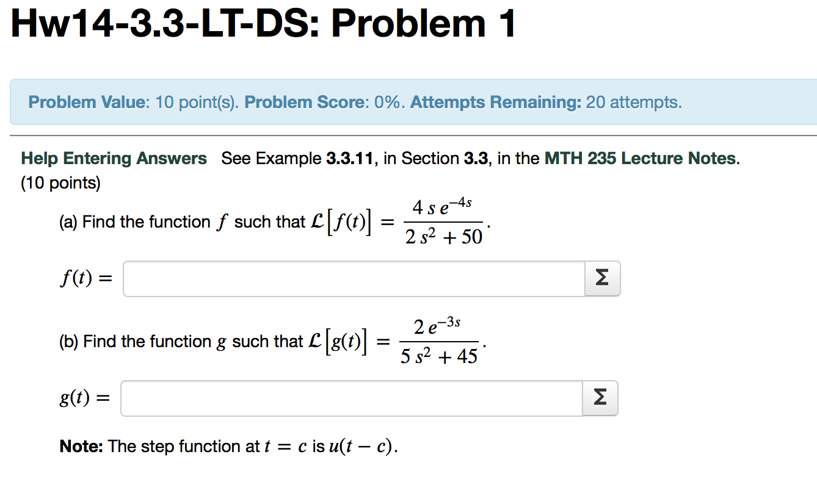817x504 pixels.
Task: Click inside the g(t) answer box
Action: point(351,398)
